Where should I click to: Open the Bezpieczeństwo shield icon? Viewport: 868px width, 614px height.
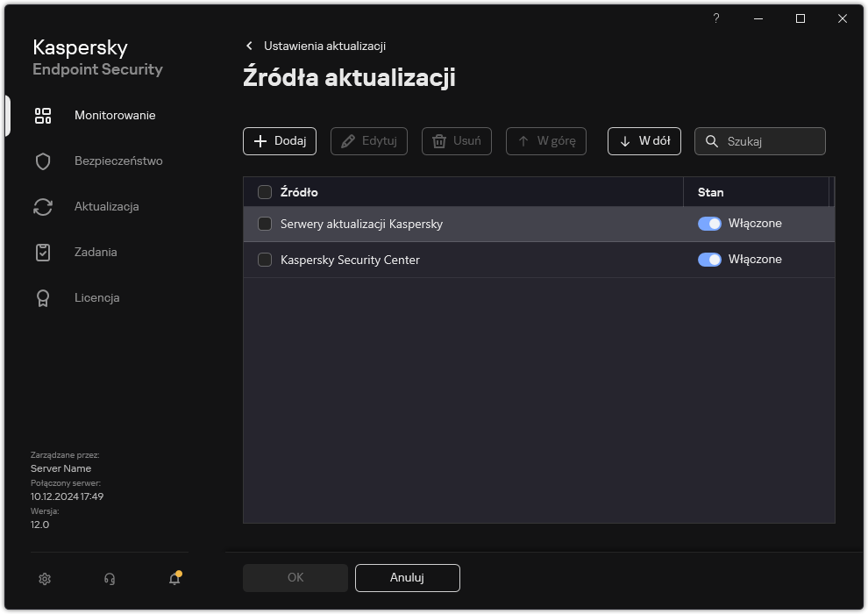(x=43, y=161)
